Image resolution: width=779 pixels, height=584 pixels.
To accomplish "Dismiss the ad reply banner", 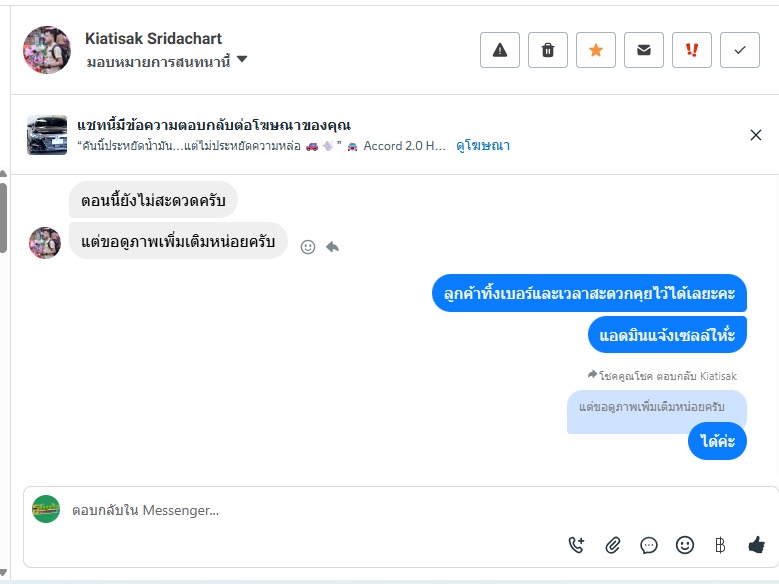I will point(756,135).
